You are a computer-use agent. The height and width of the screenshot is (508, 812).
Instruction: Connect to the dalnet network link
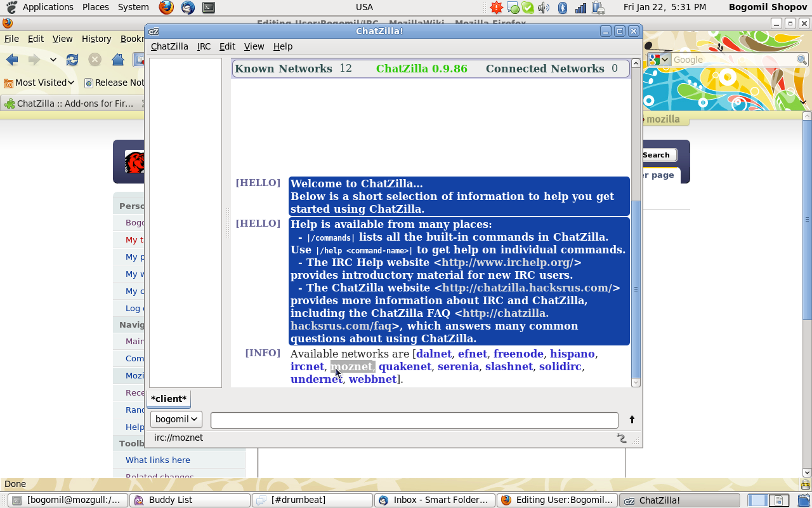tap(434, 354)
